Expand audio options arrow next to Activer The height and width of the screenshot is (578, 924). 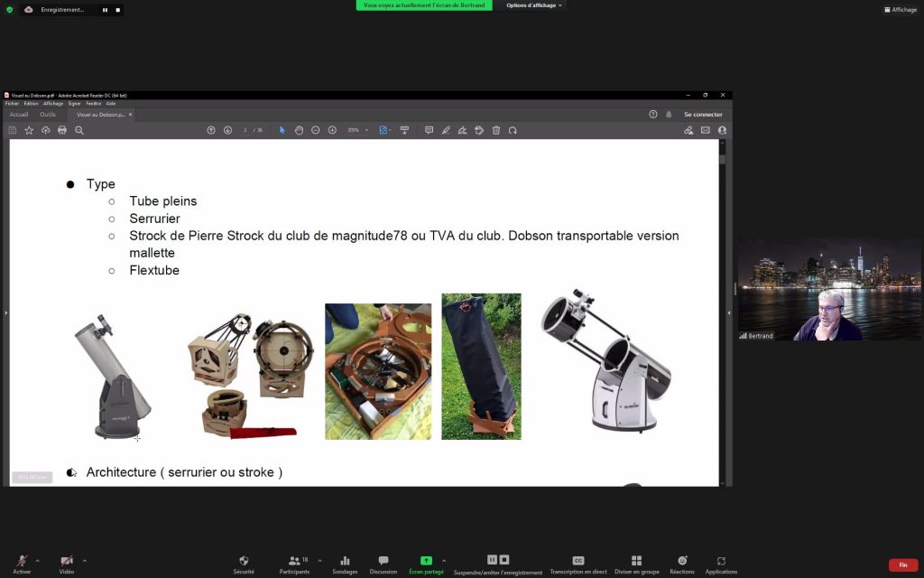(x=38, y=560)
